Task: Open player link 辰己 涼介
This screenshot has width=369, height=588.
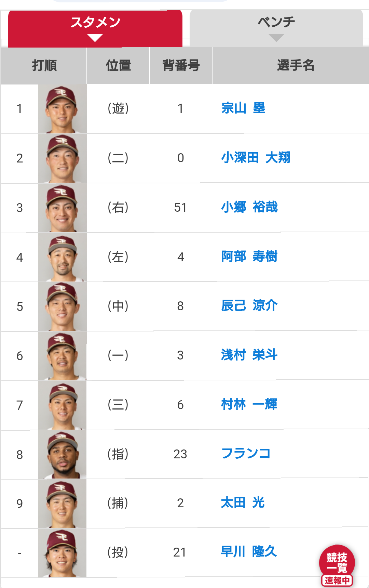Action: click(249, 305)
